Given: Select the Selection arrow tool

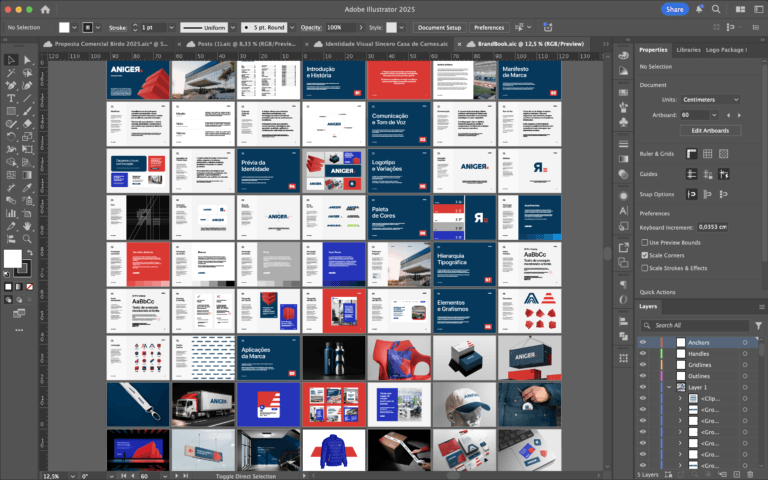Looking at the screenshot, I should 11,60.
